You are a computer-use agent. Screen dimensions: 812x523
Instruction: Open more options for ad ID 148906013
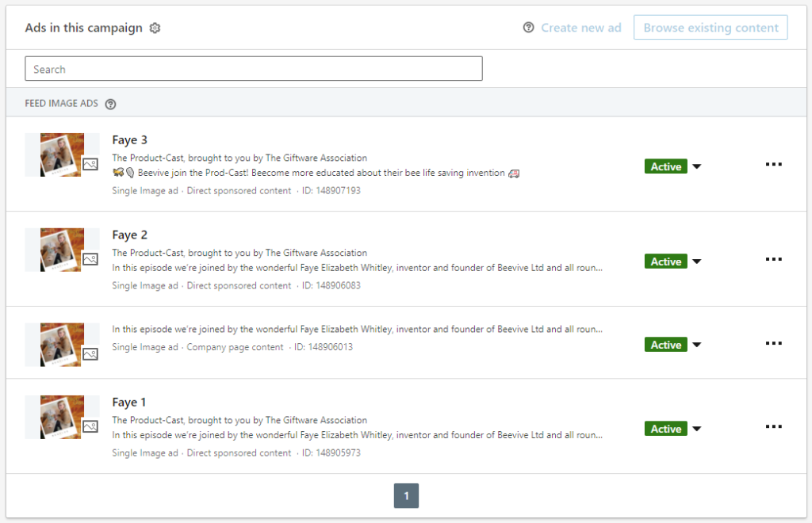click(x=774, y=343)
